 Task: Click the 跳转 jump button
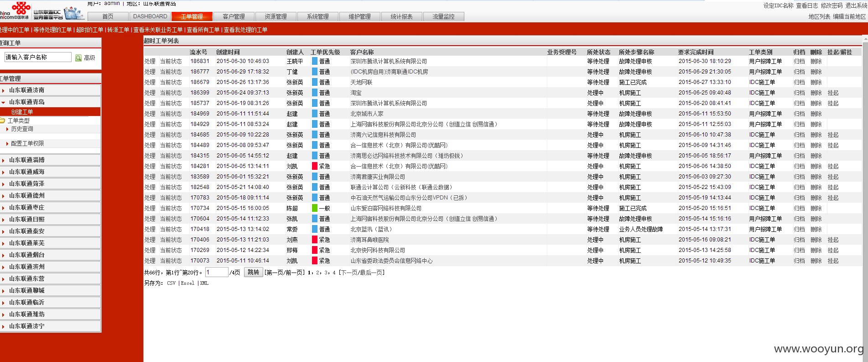coord(254,272)
